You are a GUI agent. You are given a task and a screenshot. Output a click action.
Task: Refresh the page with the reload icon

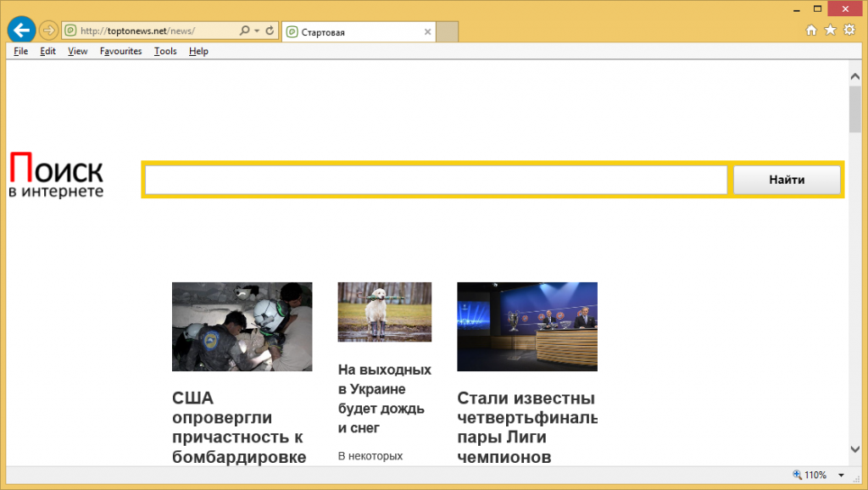[270, 31]
